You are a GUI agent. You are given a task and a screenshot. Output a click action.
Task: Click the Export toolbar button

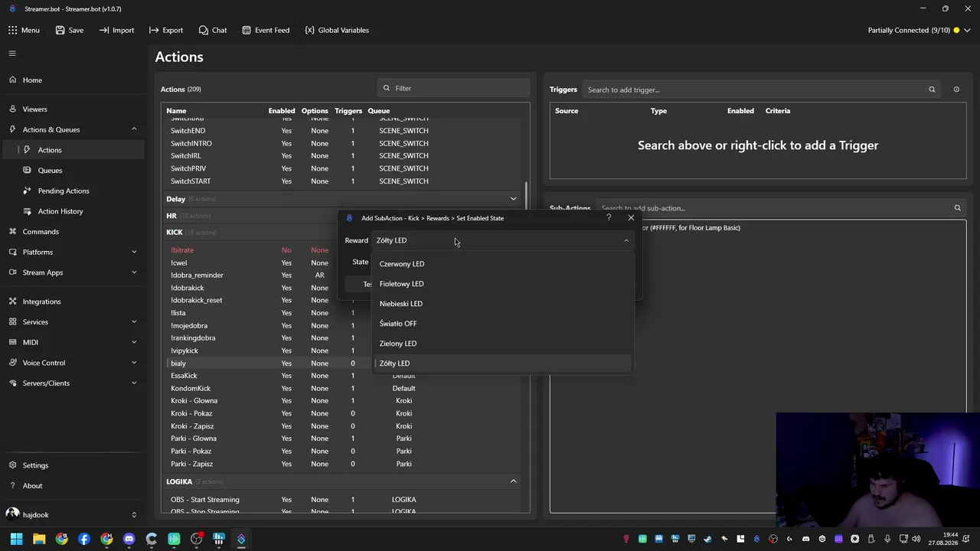(x=166, y=30)
